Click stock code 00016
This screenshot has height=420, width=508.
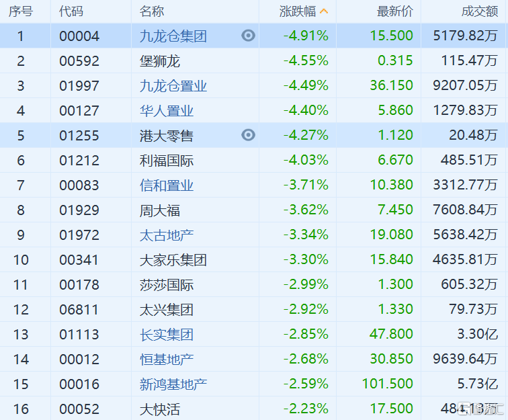click(79, 384)
